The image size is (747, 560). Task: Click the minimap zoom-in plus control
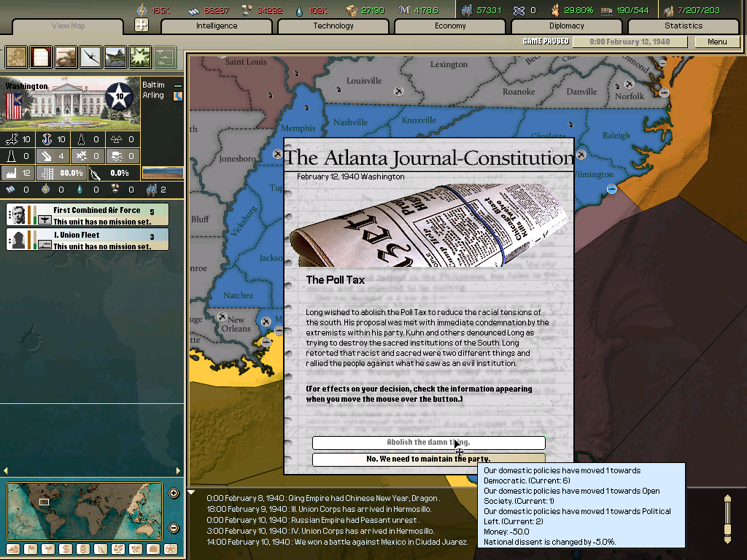click(173, 493)
